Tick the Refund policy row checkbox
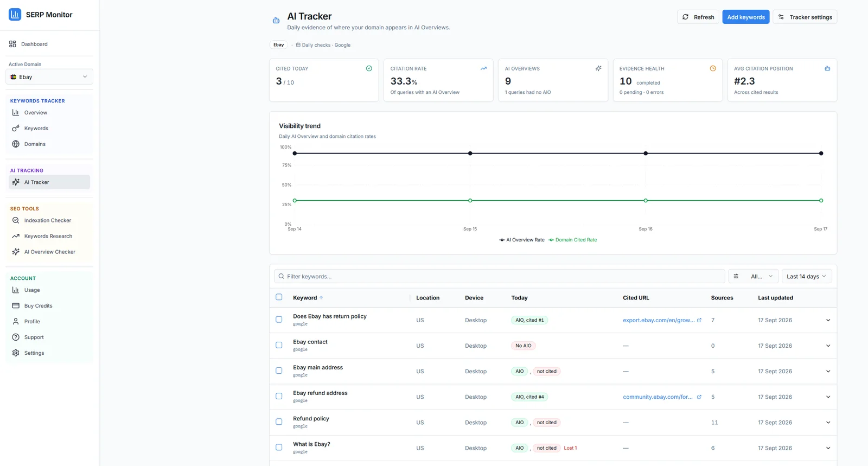Screen dimensions: 868x466 (x=279, y=422)
